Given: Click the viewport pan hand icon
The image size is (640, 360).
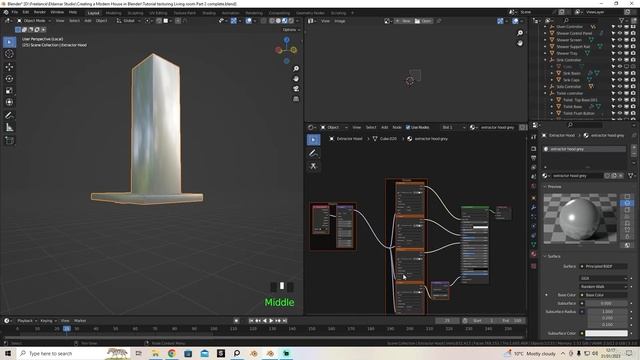Looking at the screenshot, I should [x=296, y=79].
